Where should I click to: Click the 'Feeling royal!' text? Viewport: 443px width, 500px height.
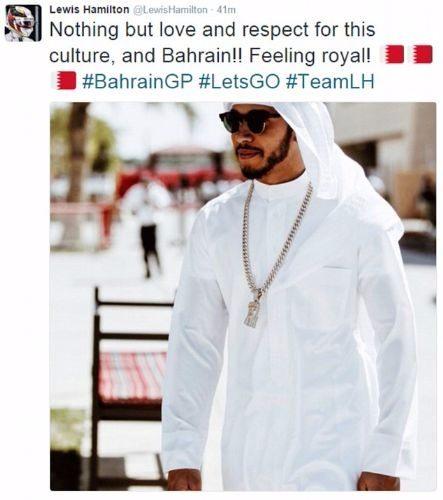pos(310,56)
